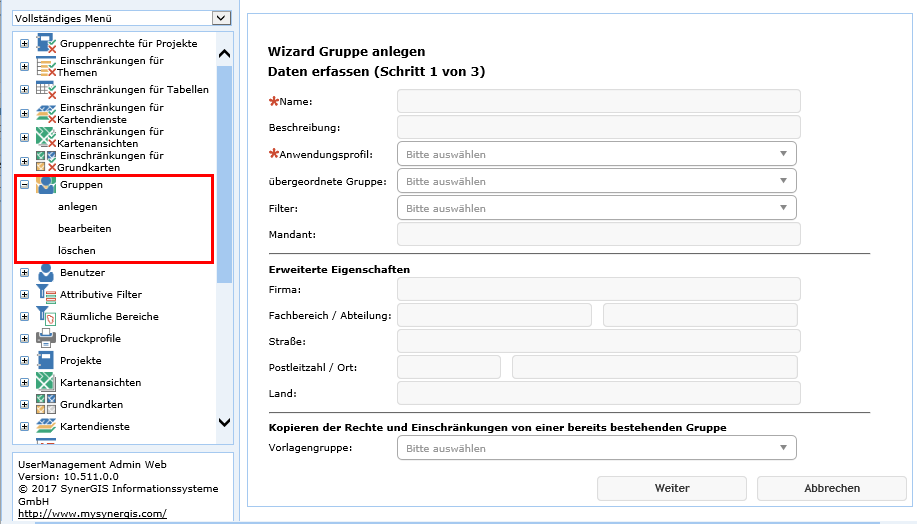Select löschen under Gruppen

pos(77,250)
